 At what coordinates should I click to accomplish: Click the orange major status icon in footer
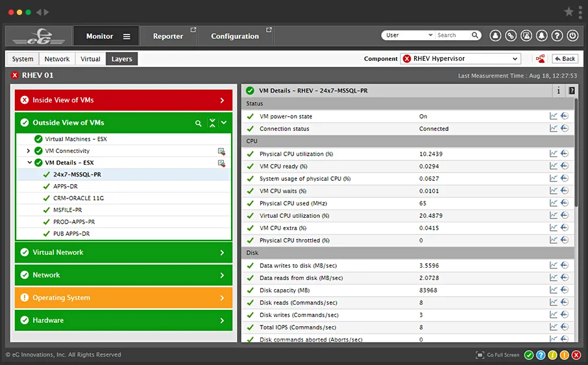tap(565, 355)
